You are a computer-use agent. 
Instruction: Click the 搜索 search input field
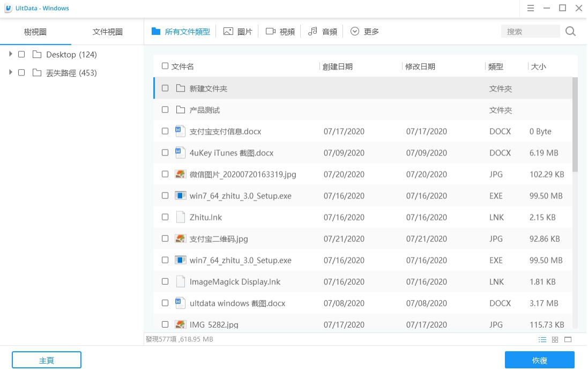[530, 32]
